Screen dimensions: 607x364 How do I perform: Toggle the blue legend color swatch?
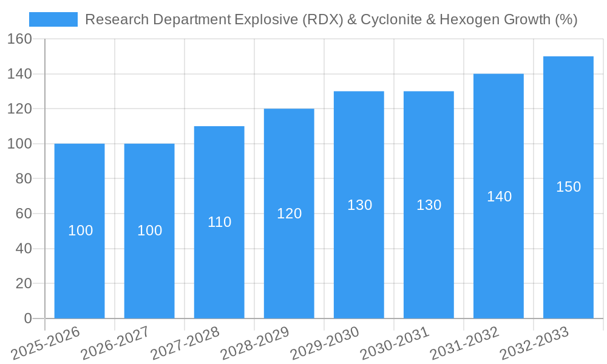coord(53,19)
